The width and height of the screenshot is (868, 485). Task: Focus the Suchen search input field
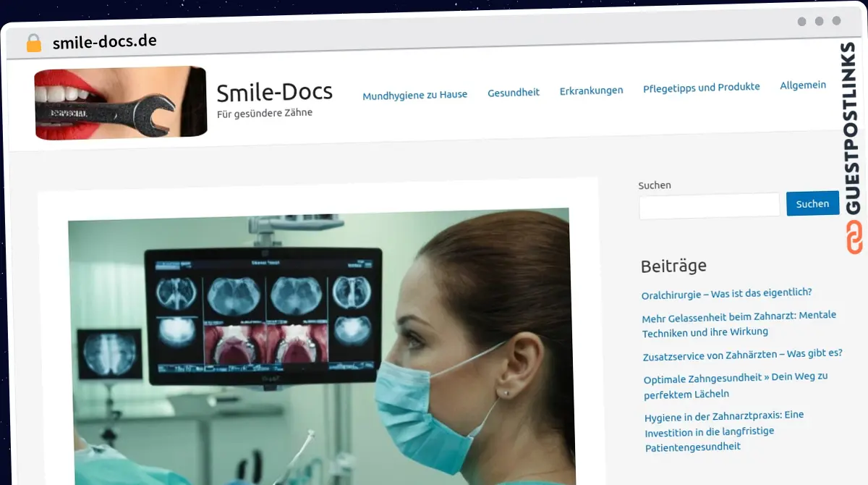coord(709,206)
